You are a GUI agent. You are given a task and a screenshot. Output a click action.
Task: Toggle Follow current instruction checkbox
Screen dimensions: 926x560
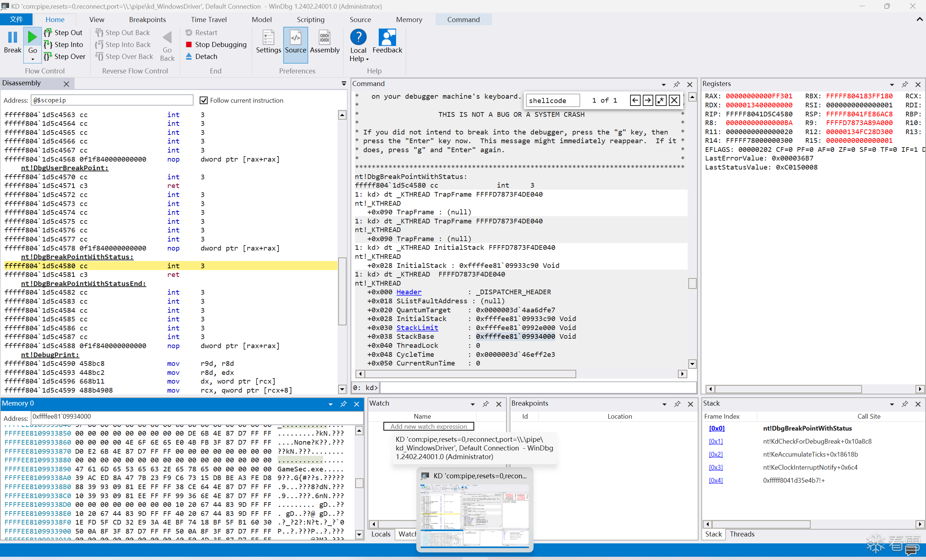[204, 100]
